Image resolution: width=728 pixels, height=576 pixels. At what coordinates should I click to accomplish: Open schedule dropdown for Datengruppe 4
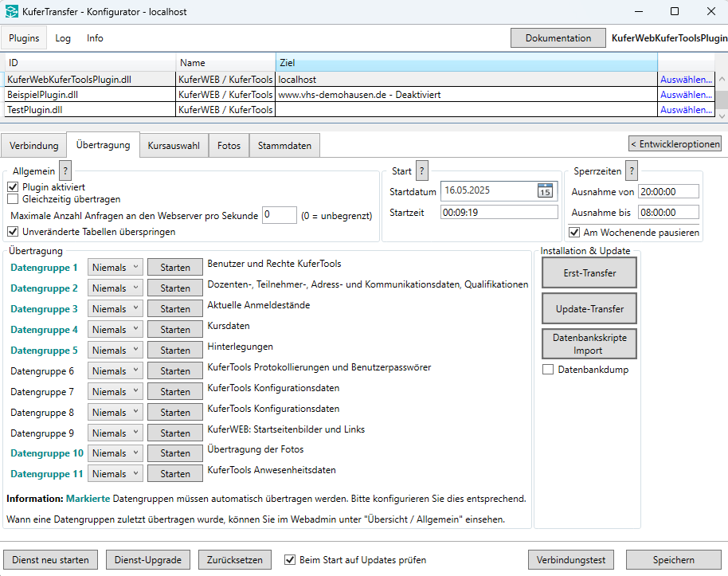[115, 329]
